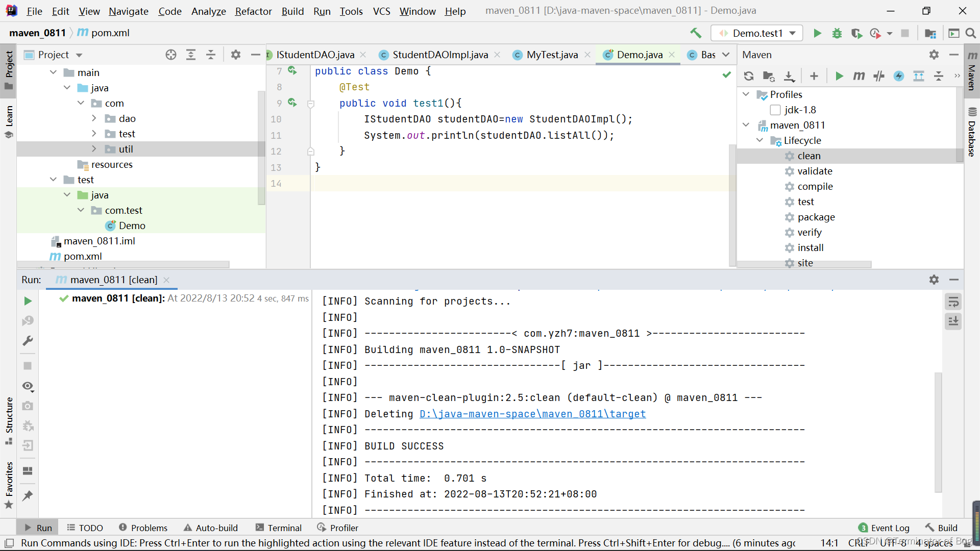Switch to MyTest.java tab
980x551 pixels.
tap(552, 55)
